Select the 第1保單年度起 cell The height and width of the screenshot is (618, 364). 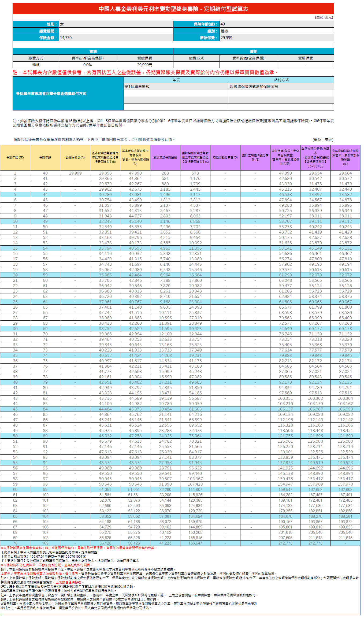176,87
